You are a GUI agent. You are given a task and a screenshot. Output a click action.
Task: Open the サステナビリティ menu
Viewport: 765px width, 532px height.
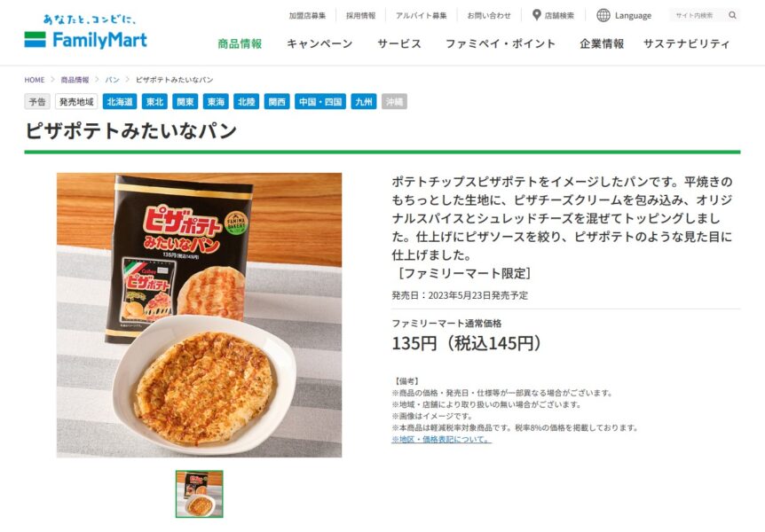tap(686, 43)
